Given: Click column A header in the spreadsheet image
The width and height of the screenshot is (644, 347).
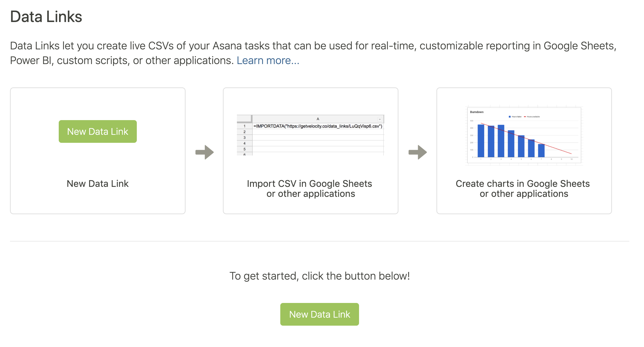Looking at the screenshot, I should 318,119.
